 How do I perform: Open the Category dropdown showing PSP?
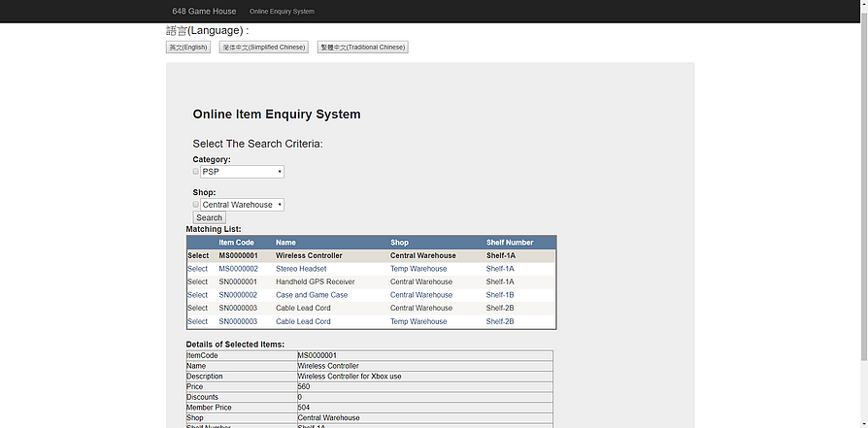pyautogui.click(x=242, y=172)
